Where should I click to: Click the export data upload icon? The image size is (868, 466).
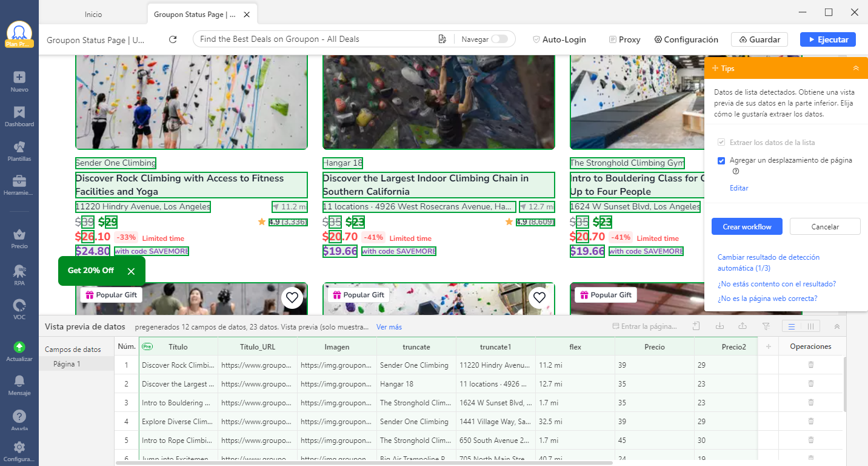(x=743, y=326)
